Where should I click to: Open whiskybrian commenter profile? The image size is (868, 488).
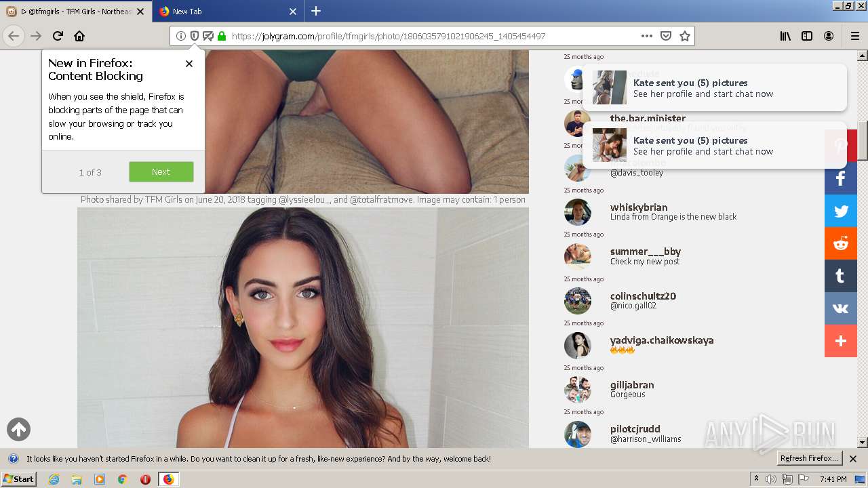639,207
